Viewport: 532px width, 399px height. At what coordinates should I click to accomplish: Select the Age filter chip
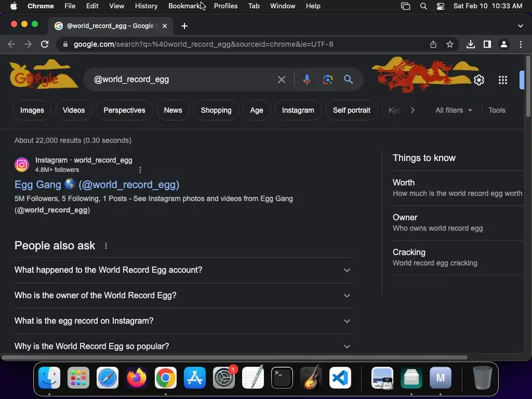point(257,110)
